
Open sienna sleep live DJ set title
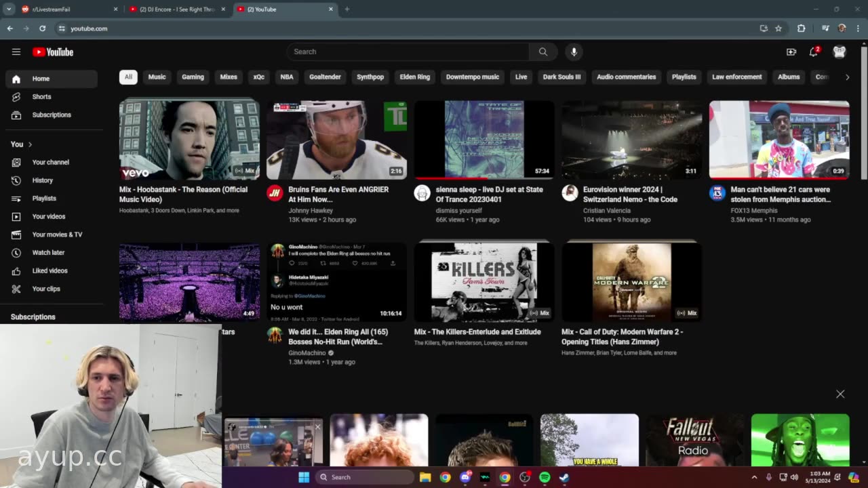[x=490, y=195]
